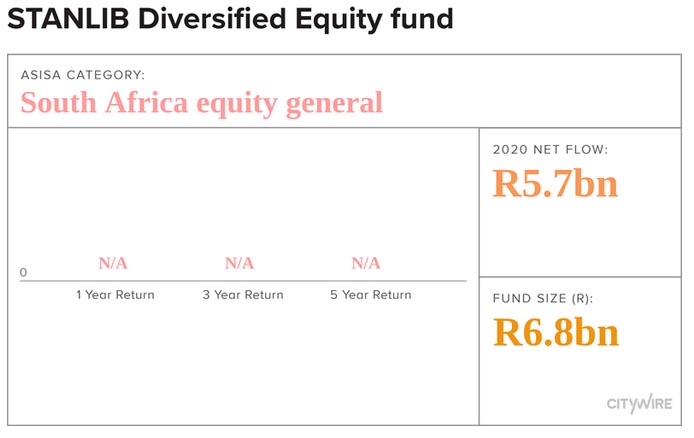Click the empty area above the return chart
694x438 pixels.
point(240,190)
